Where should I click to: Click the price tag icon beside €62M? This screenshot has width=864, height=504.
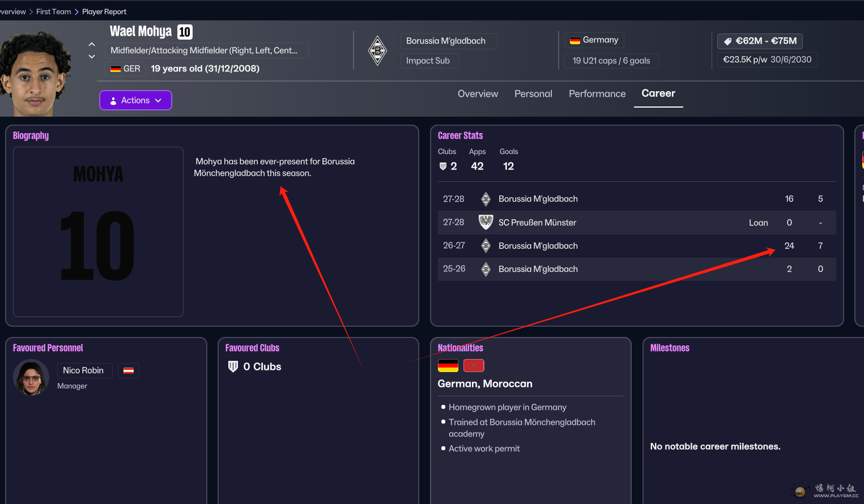click(728, 41)
